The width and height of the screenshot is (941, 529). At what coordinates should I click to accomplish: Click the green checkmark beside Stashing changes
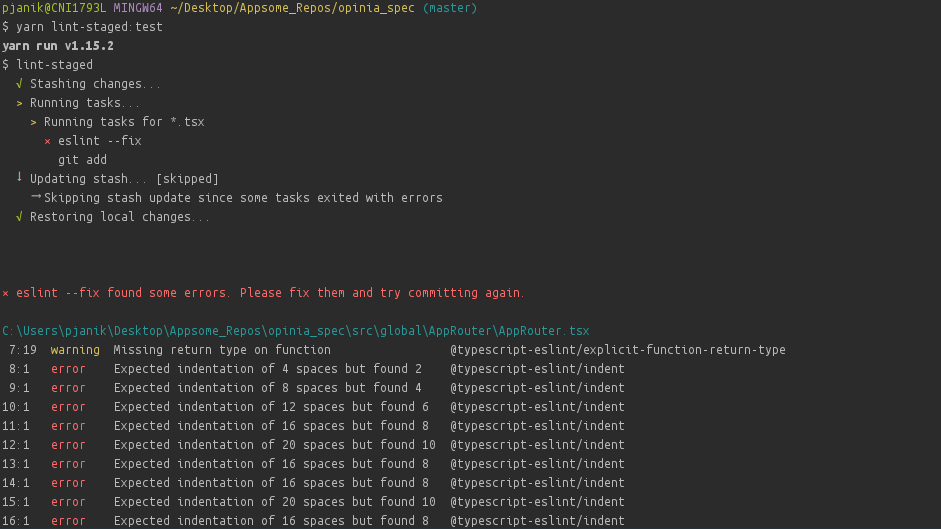pyautogui.click(x=20, y=84)
